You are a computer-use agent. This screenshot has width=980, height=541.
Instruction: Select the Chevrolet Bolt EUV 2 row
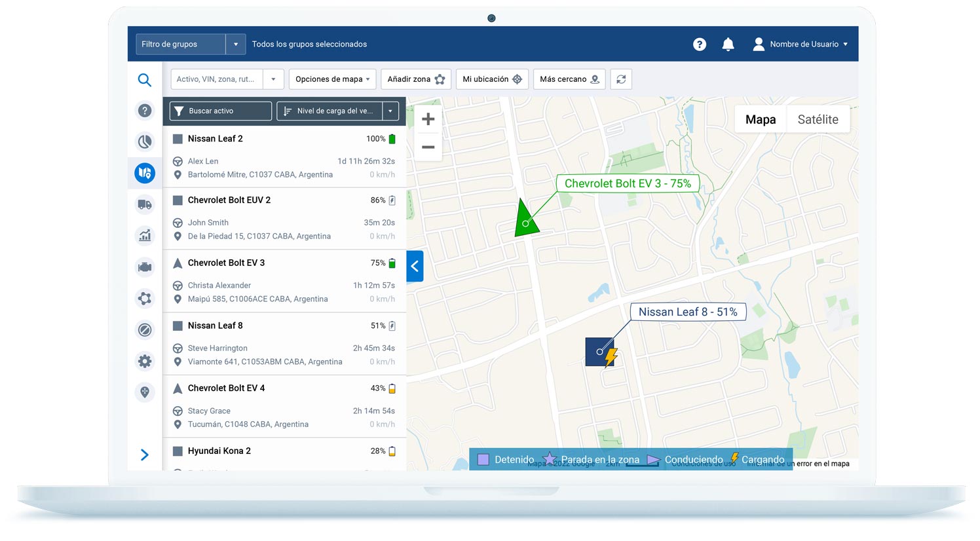pos(284,218)
